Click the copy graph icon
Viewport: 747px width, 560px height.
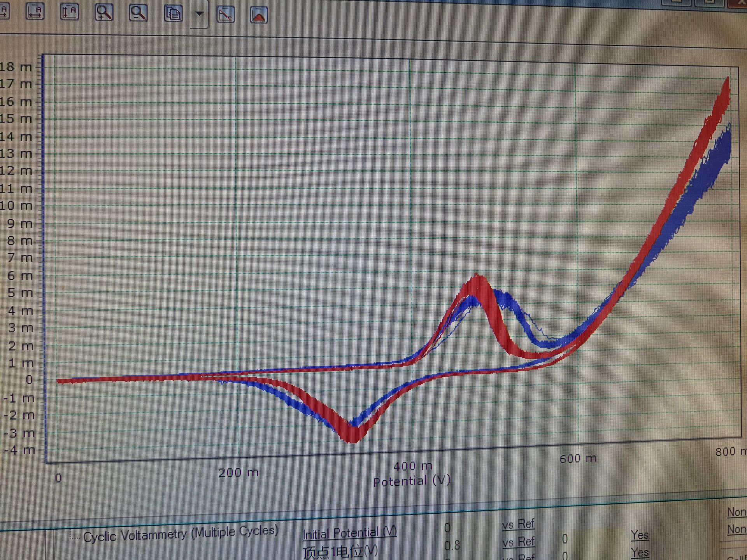173,14
